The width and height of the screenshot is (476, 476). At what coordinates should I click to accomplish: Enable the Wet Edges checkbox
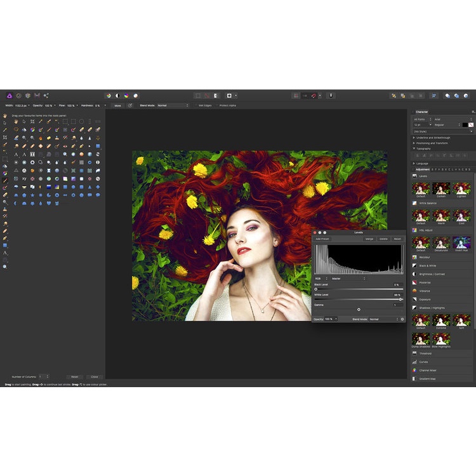point(204,105)
